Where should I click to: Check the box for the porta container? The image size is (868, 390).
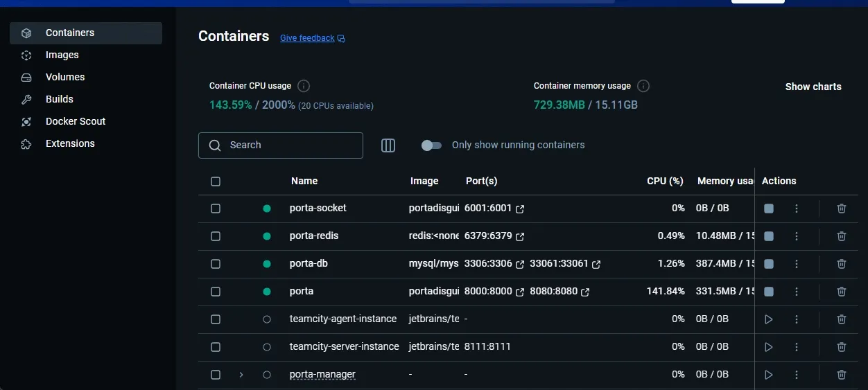(216, 292)
